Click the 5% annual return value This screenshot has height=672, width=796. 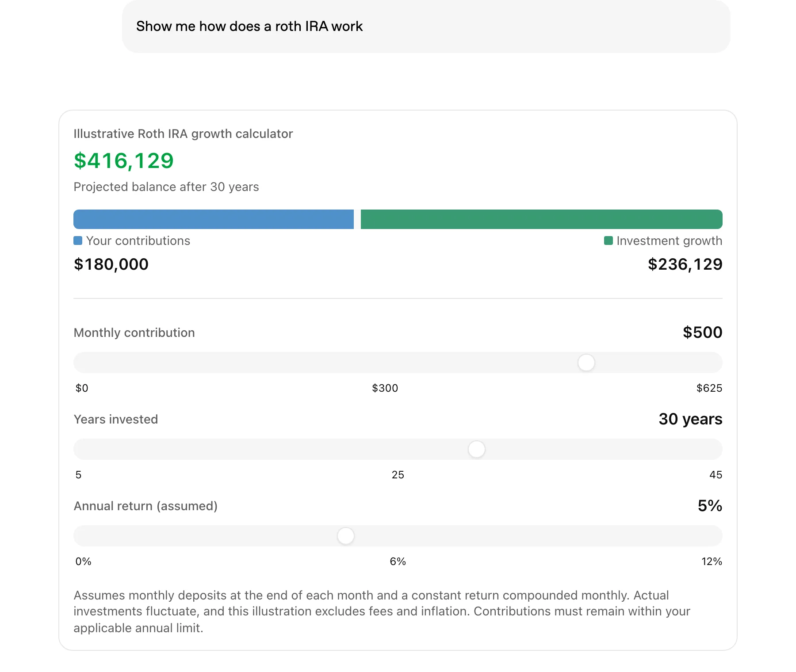pyautogui.click(x=710, y=506)
